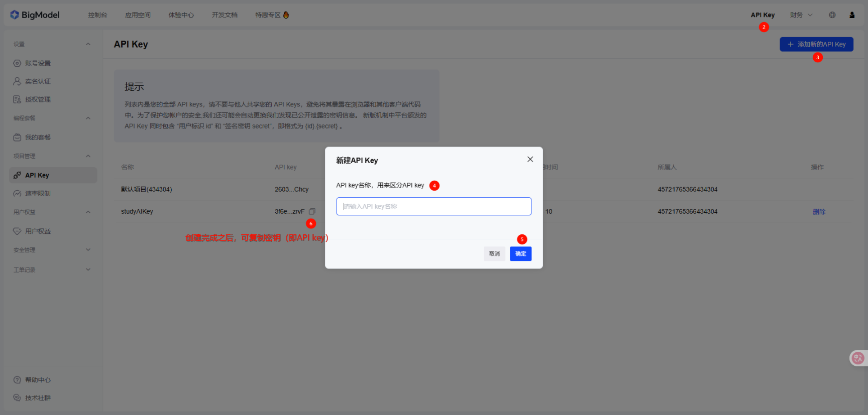
Task: Confirm with the 确定 button
Action: click(520, 253)
